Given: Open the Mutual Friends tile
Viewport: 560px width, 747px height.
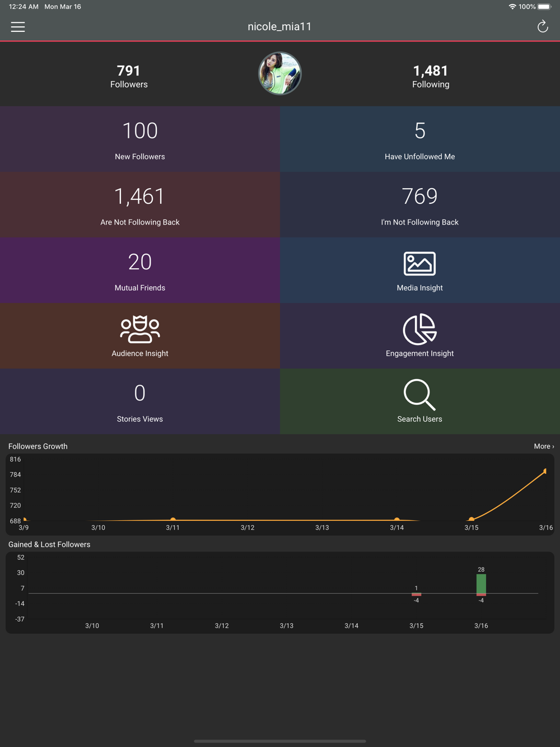Looking at the screenshot, I should pos(140,270).
